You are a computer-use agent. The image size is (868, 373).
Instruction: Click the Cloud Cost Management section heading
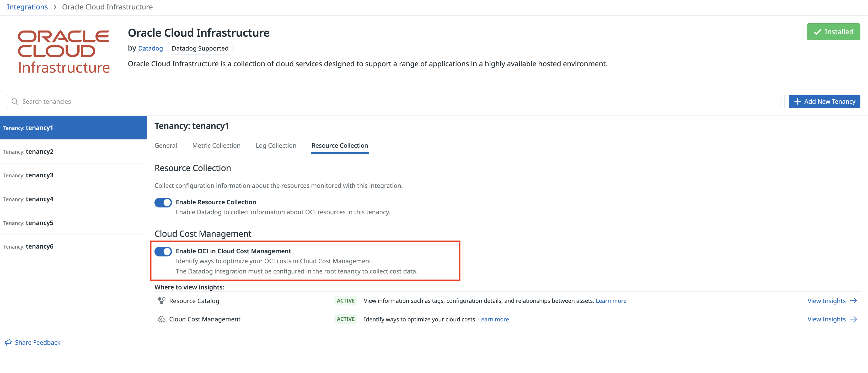tap(203, 234)
